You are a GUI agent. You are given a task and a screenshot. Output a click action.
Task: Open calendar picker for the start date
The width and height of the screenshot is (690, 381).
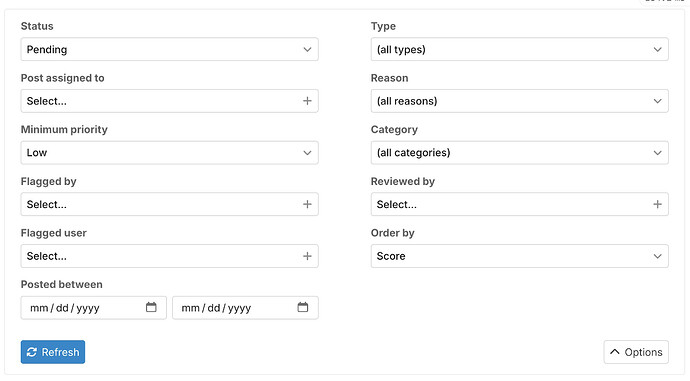pyautogui.click(x=151, y=307)
